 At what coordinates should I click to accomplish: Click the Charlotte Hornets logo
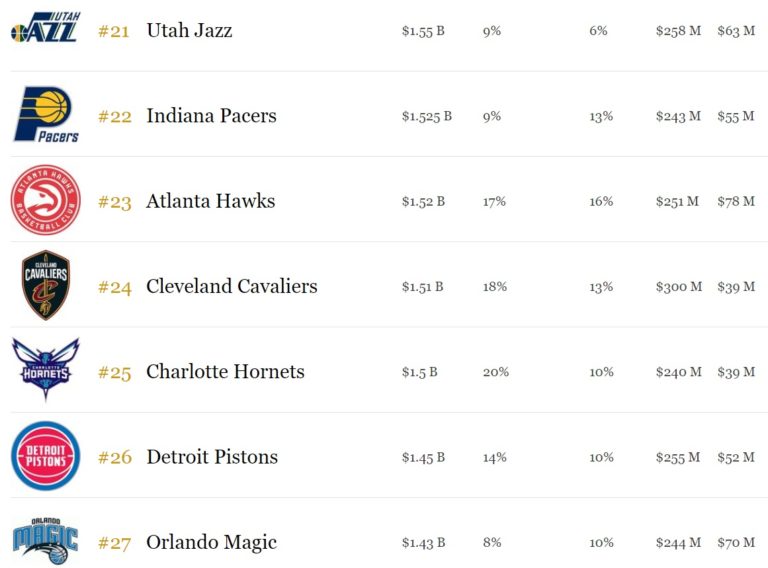click(x=45, y=370)
